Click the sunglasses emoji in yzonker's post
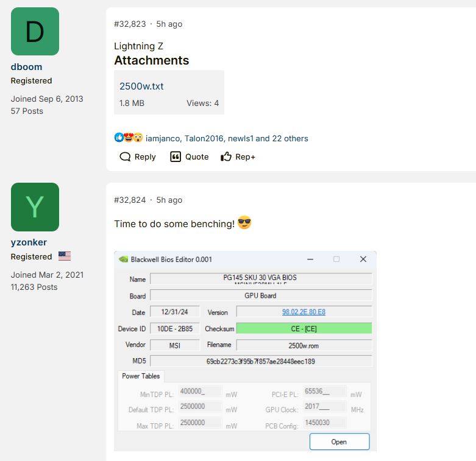 click(x=244, y=223)
